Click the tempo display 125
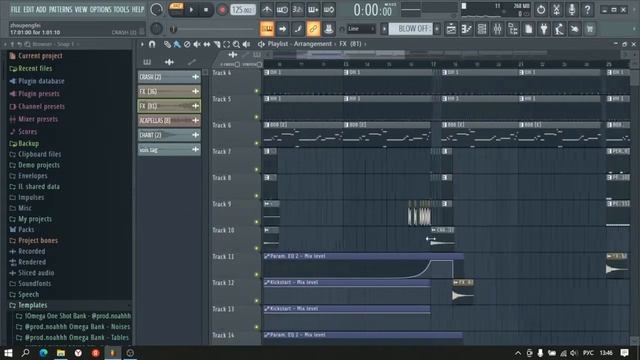Screen dimensions: 640x360 tap(242, 9)
